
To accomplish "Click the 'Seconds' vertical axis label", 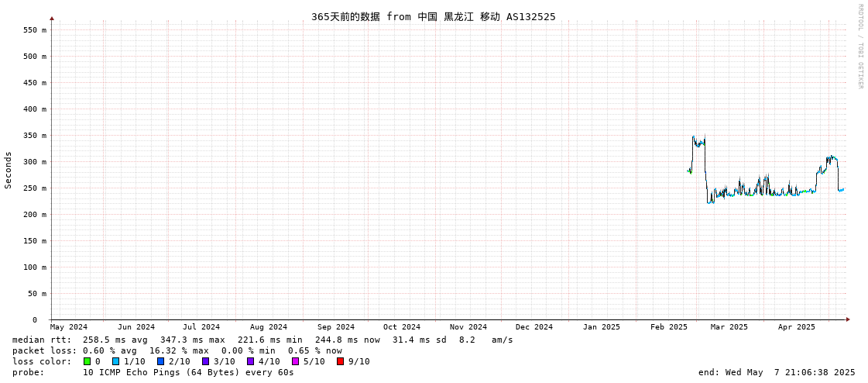I will coord(9,170).
